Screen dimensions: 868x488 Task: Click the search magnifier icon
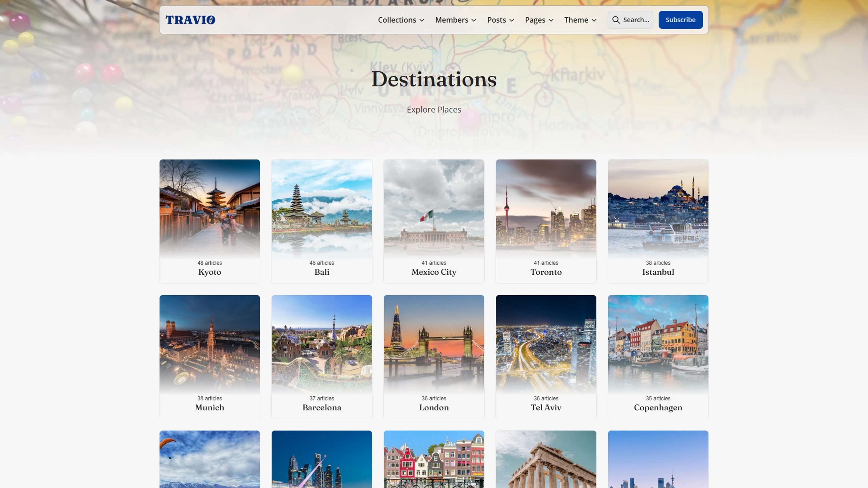point(616,20)
